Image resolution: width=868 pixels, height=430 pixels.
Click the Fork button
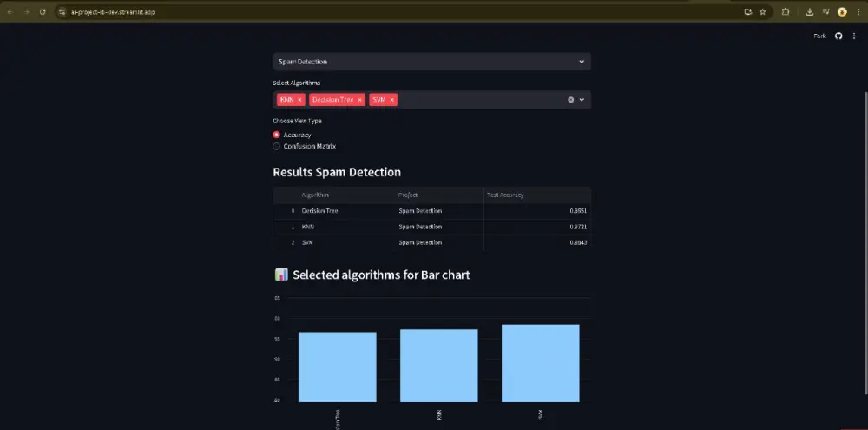coord(820,36)
